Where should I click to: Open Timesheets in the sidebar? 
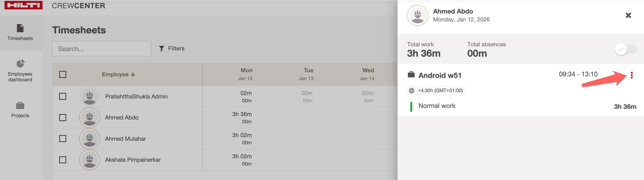click(x=20, y=33)
